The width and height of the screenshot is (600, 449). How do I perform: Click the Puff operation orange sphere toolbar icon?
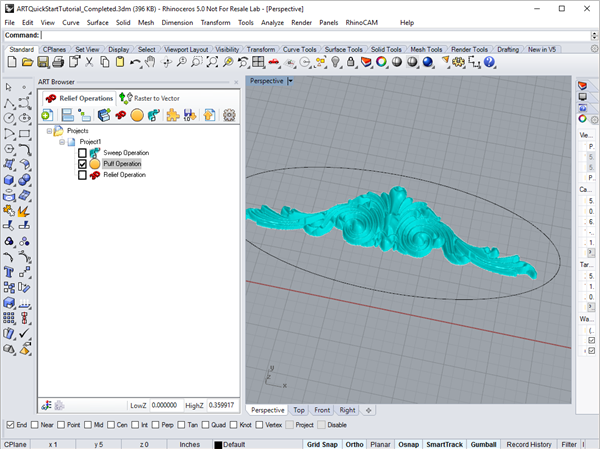click(x=137, y=116)
